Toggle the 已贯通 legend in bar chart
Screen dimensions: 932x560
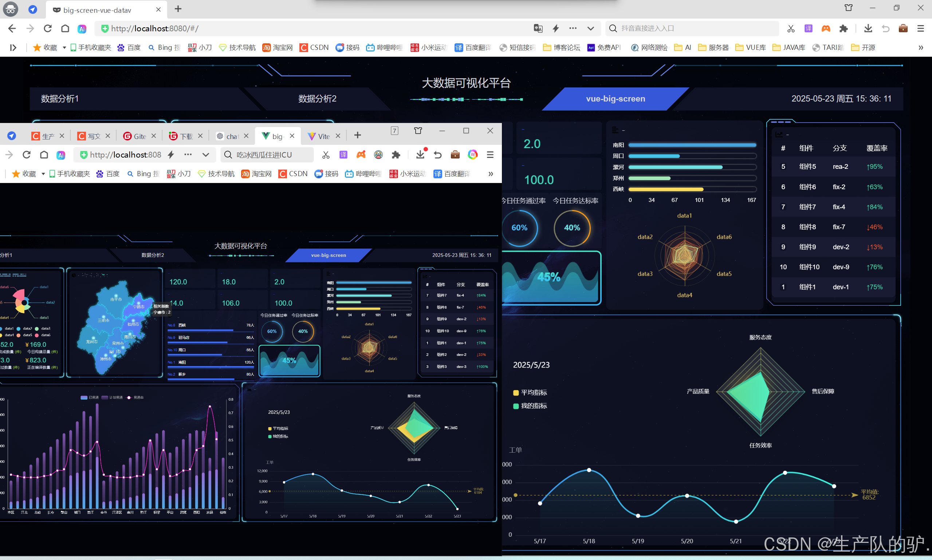click(90, 397)
